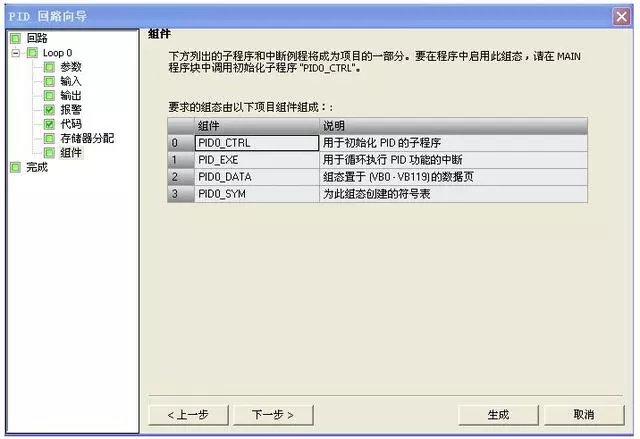Cancel the wizard with 取消
Viewport: 640px width, 439px height.
pyautogui.click(x=584, y=414)
